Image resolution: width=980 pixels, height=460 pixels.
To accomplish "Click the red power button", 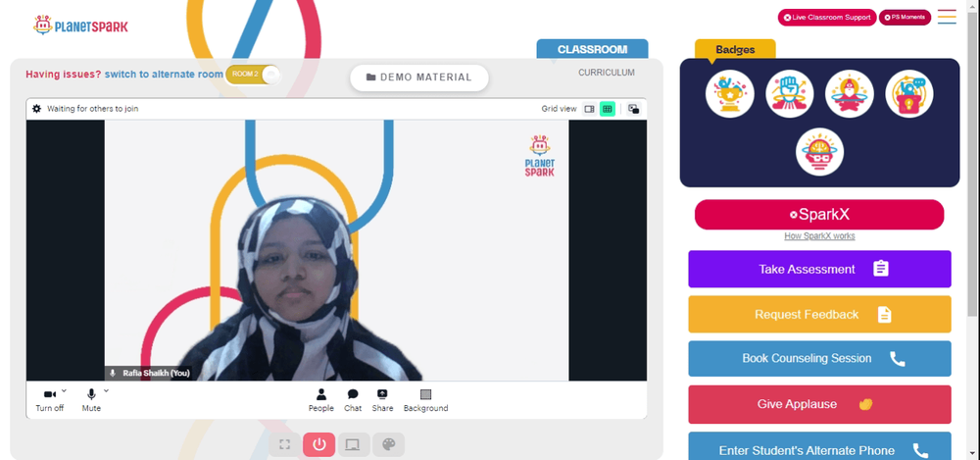I will click(319, 444).
